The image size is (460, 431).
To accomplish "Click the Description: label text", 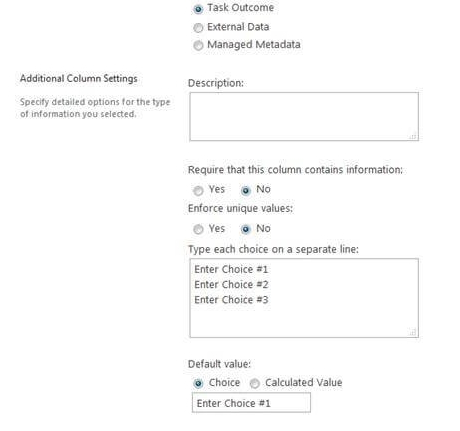I will [216, 83].
